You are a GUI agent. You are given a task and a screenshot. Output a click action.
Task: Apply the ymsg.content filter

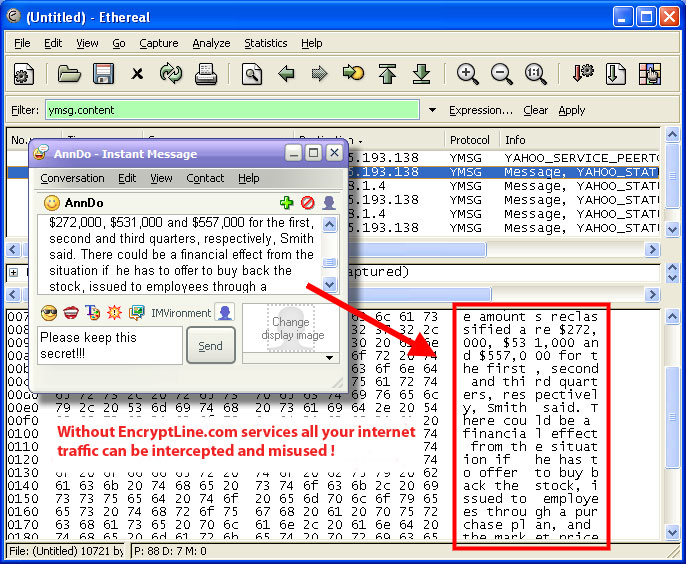click(572, 110)
